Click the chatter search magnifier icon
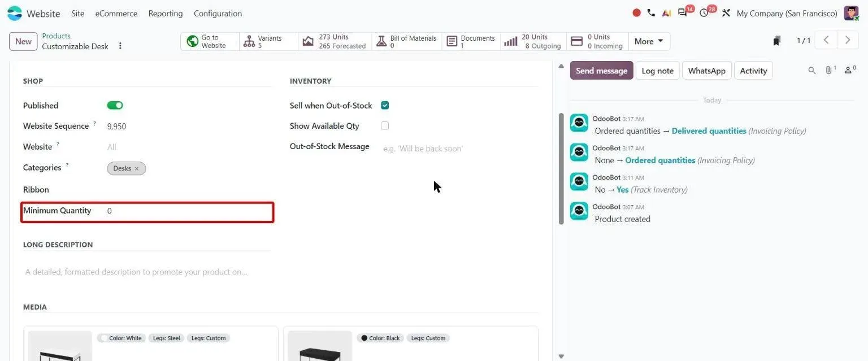Image resolution: width=868 pixels, height=361 pixels. pyautogui.click(x=812, y=71)
